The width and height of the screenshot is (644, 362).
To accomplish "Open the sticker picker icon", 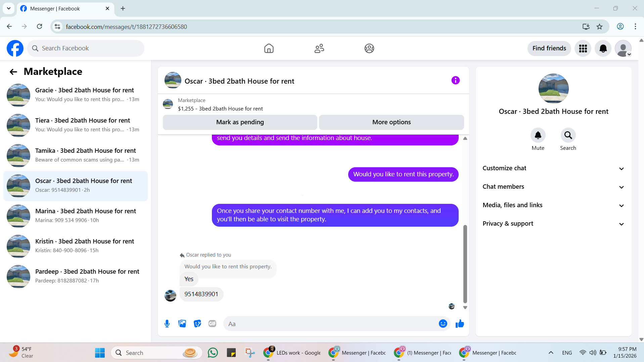I will [x=197, y=324].
